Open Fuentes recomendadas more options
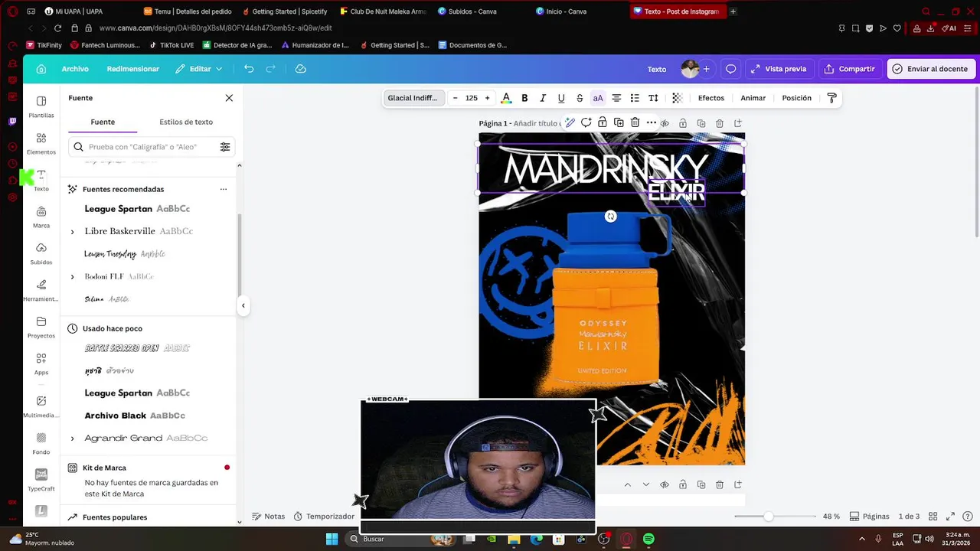The image size is (980, 551). [x=224, y=189]
